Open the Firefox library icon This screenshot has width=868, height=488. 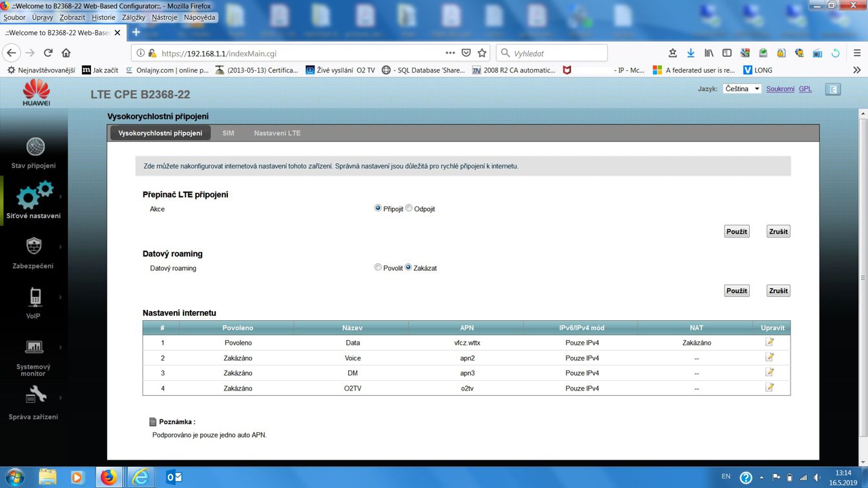(x=708, y=53)
